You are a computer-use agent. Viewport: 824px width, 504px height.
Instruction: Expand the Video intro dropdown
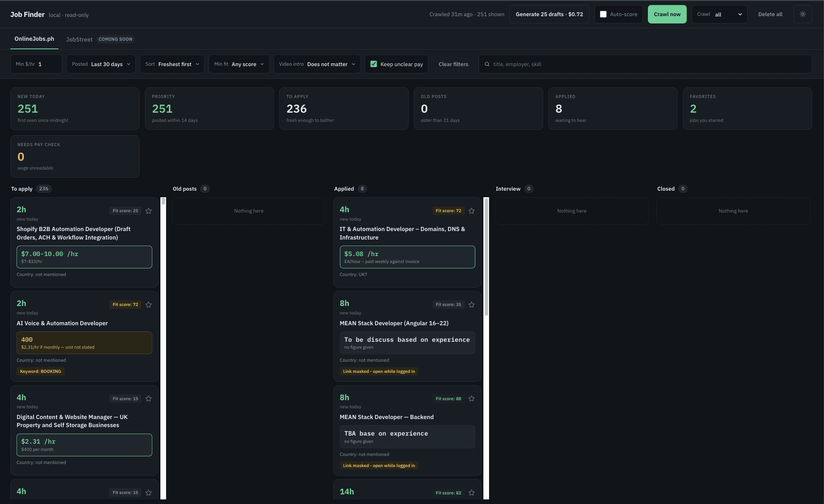point(317,64)
